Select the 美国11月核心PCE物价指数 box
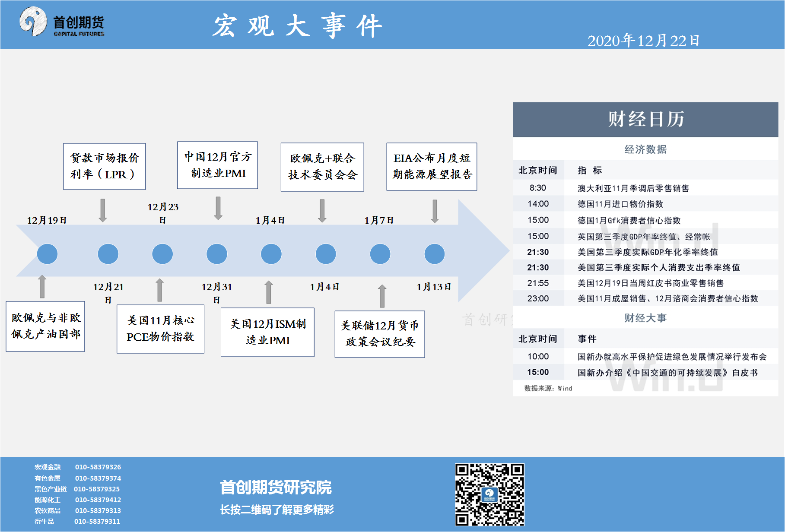 pos(160,329)
